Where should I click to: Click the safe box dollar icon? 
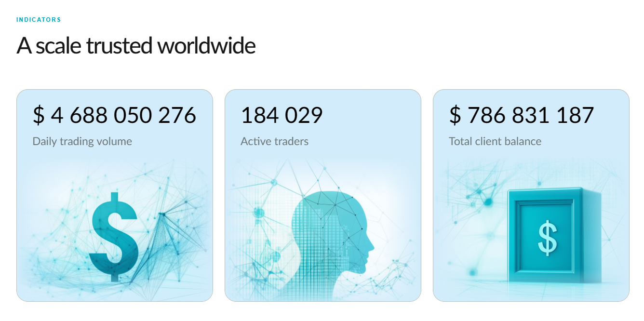548,238
